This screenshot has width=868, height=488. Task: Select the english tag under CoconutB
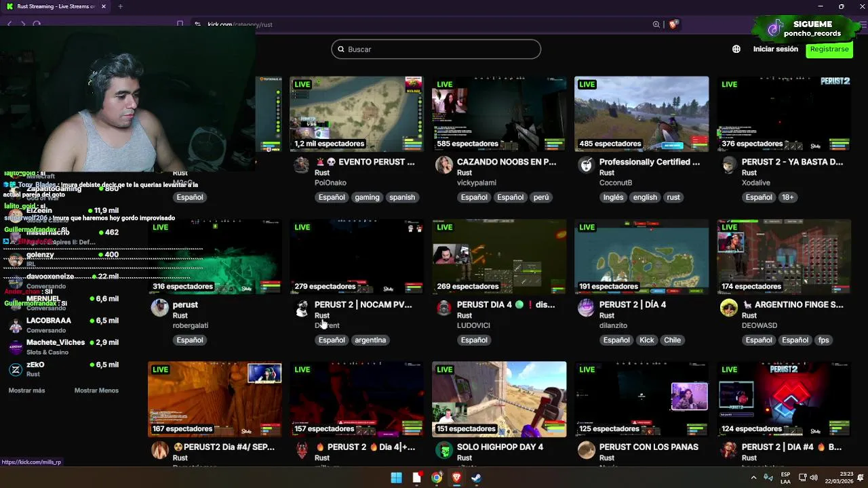pyautogui.click(x=645, y=197)
